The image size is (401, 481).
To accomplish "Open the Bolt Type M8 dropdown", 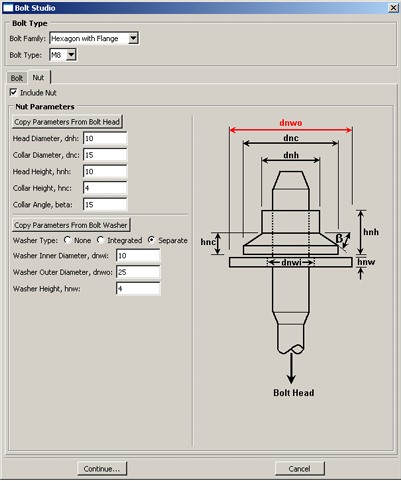I will pos(63,55).
